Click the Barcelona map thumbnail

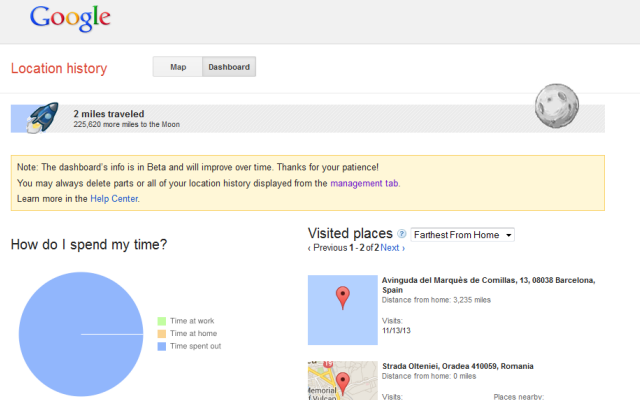343,310
